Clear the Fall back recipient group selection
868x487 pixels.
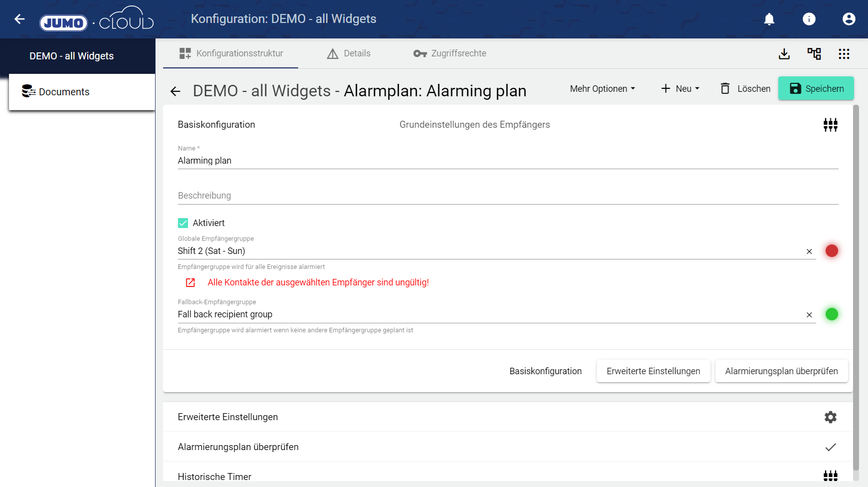point(809,315)
